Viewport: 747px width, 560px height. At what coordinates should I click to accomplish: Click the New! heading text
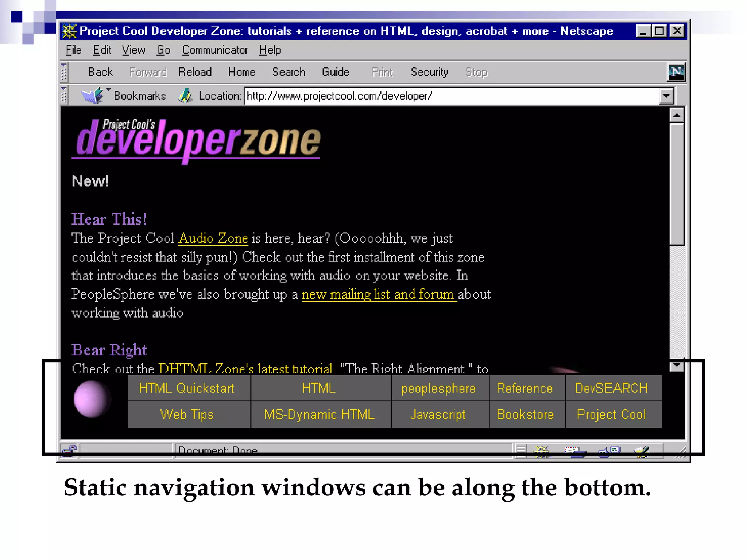click(90, 181)
